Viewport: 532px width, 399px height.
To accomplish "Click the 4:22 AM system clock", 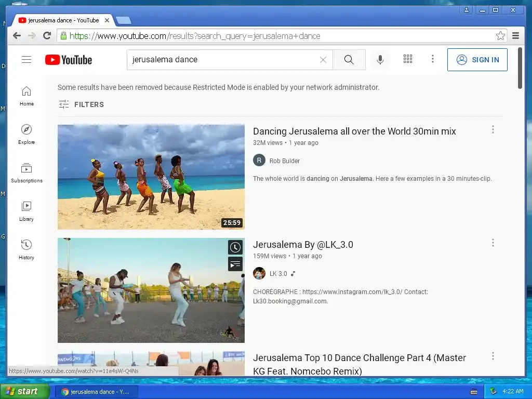I will 513,391.
